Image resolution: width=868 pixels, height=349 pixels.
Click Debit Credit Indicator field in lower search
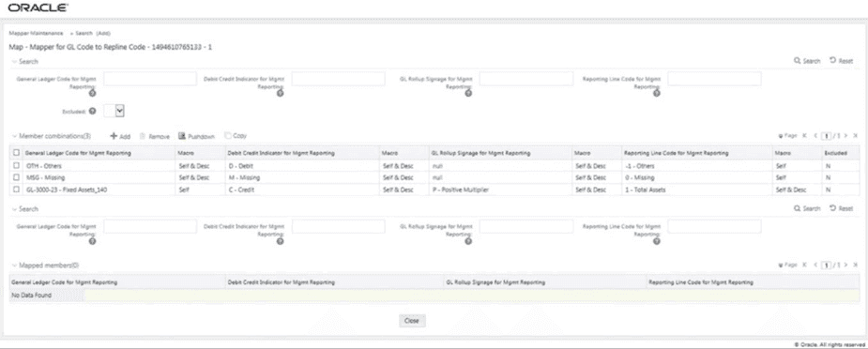[x=338, y=226]
